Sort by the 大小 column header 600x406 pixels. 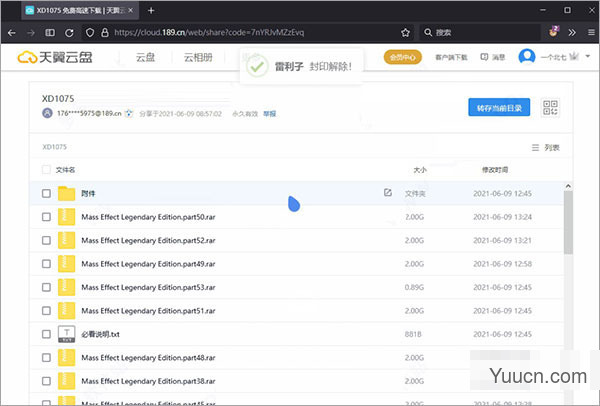420,170
